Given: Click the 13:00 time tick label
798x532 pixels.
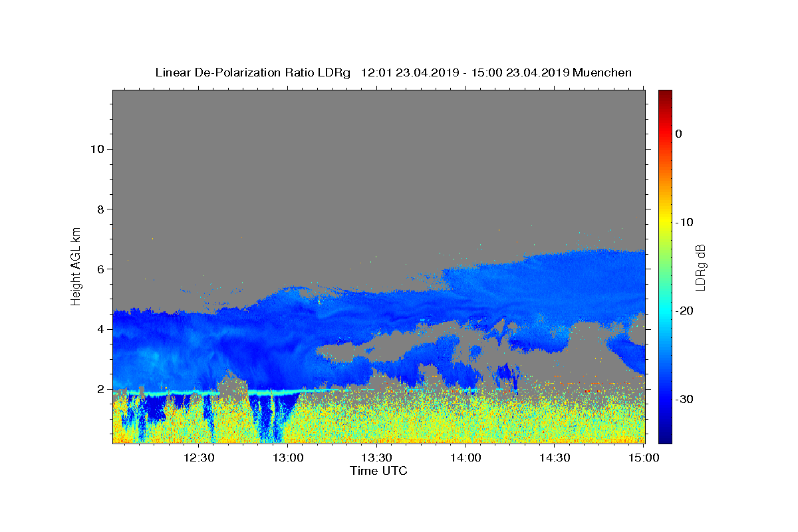Looking at the screenshot, I should tap(288, 458).
